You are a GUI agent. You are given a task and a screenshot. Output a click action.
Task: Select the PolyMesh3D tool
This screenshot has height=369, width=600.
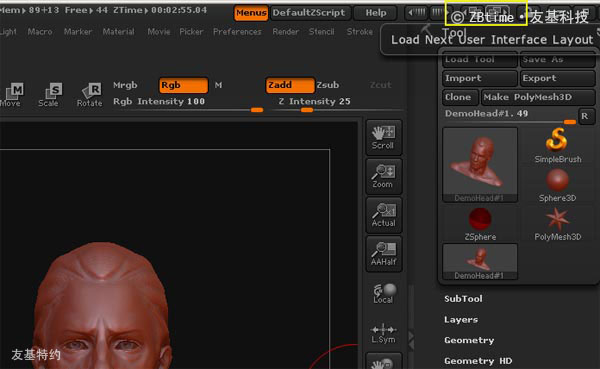point(558,225)
